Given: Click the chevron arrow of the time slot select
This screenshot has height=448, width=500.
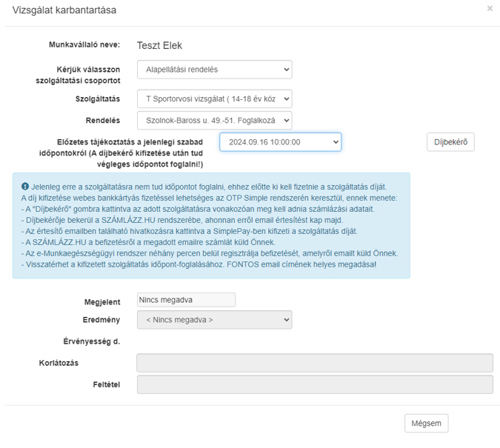Looking at the screenshot, I should pos(336,142).
